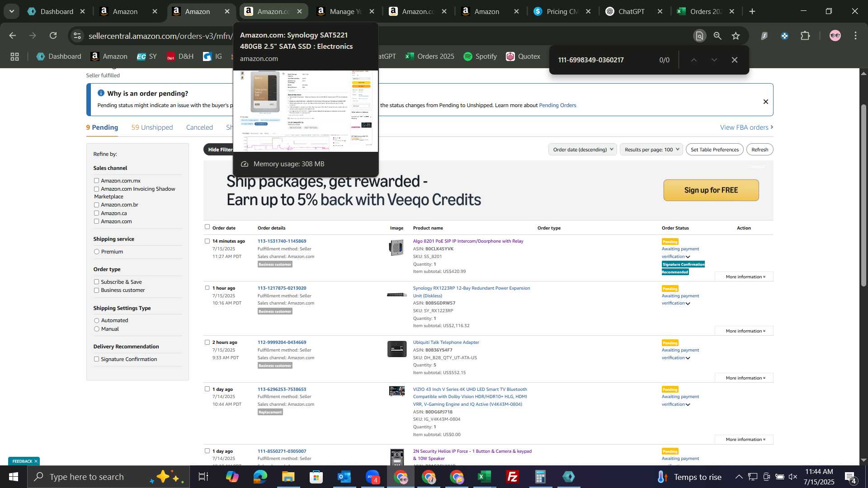Image resolution: width=868 pixels, height=488 pixels.
Task: Jump to next find result arrow
Action: (714, 60)
